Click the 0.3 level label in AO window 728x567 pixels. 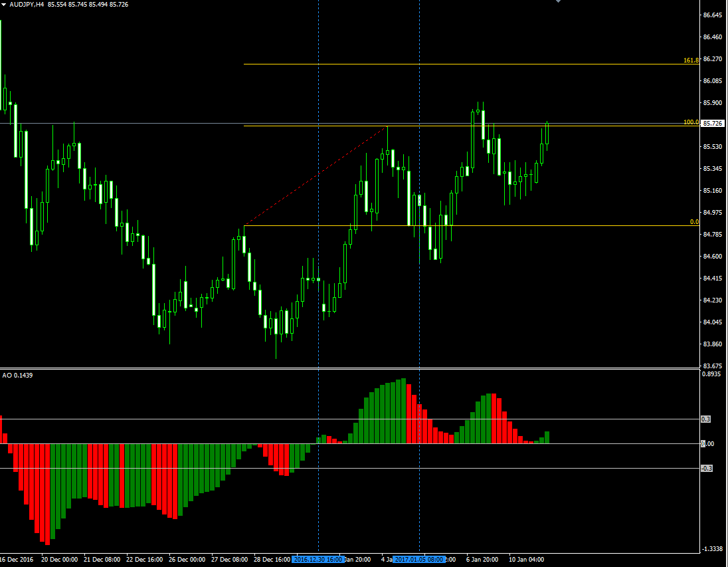(705, 419)
